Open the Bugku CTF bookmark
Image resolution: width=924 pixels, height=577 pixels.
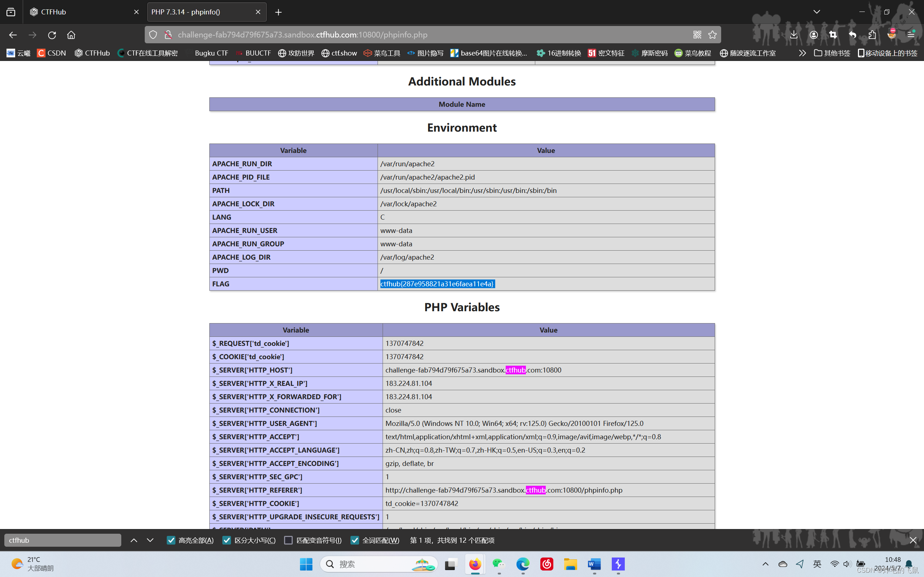click(x=211, y=53)
